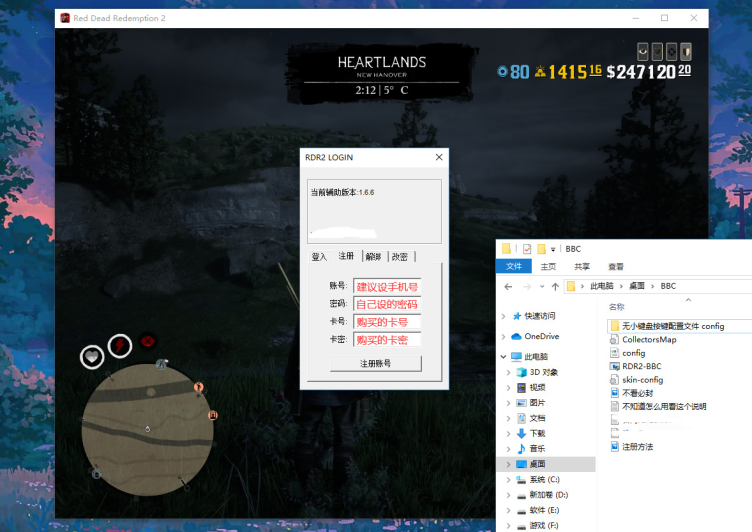
Task: Close the RDR2 LOGIN dialog
Action: 438,157
